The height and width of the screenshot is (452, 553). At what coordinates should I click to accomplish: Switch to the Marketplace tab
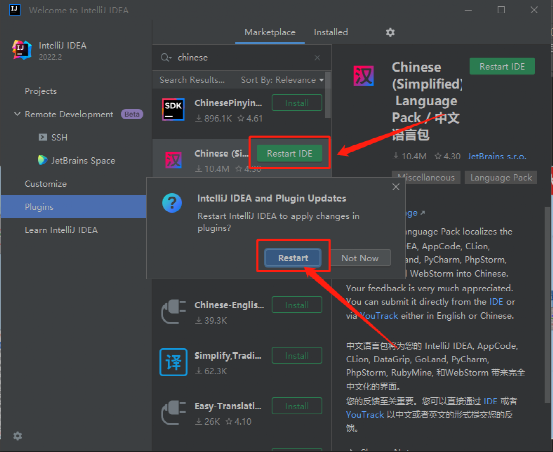[x=270, y=32]
